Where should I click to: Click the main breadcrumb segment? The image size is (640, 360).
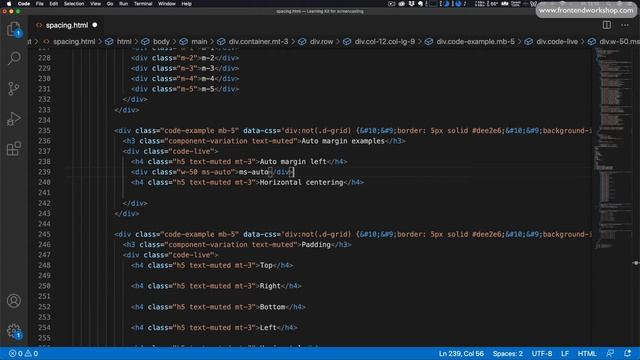[199, 41]
